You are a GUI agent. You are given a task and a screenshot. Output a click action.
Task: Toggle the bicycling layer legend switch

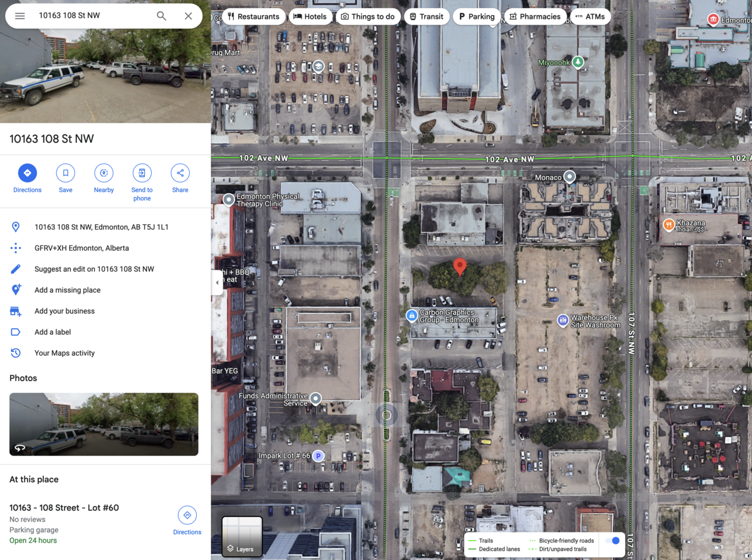612,541
